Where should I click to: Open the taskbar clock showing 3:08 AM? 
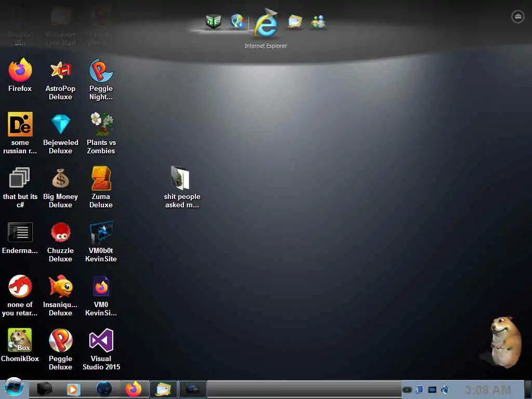[488, 390]
